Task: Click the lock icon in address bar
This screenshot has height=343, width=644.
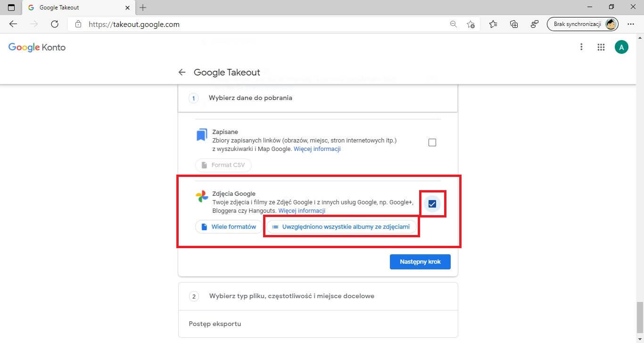Action: point(78,24)
